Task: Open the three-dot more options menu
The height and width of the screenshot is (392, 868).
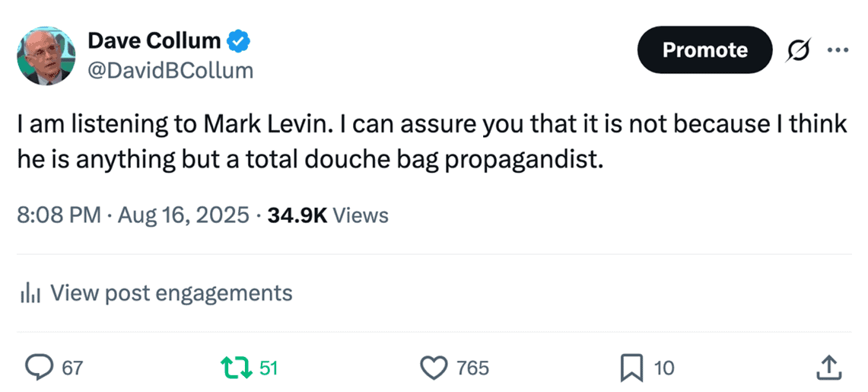Action: [x=837, y=50]
